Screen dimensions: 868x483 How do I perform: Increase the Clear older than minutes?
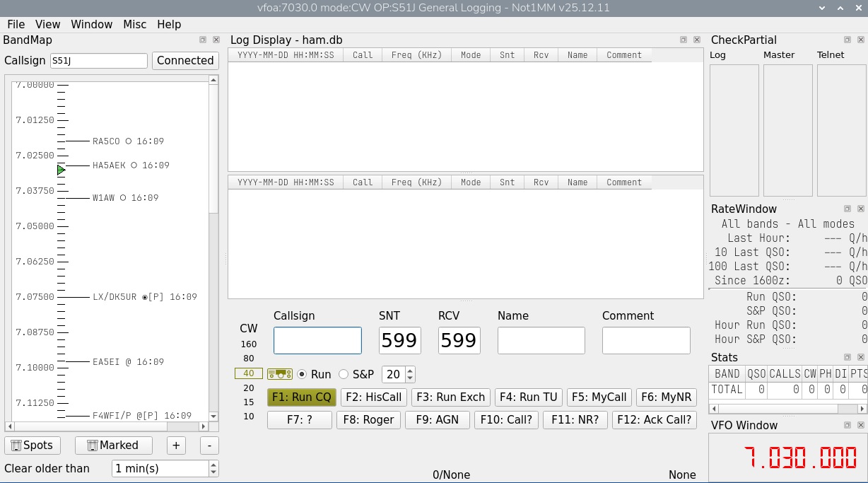[213, 465]
